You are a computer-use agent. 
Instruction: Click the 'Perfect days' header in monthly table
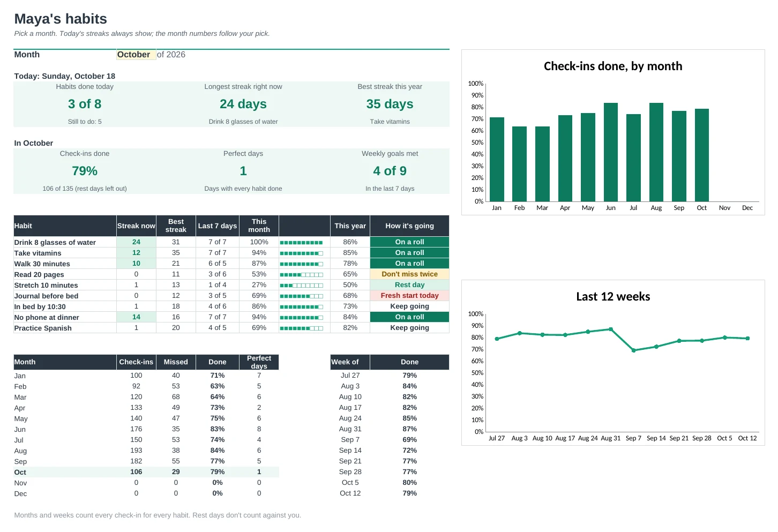pyautogui.click(x=259, y=362)
